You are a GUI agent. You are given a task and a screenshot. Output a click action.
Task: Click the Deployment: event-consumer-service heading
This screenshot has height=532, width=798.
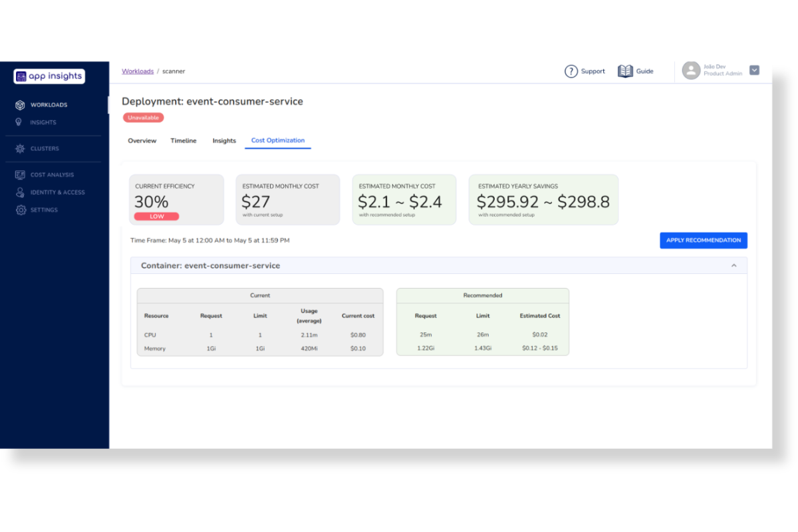point(212,102)
